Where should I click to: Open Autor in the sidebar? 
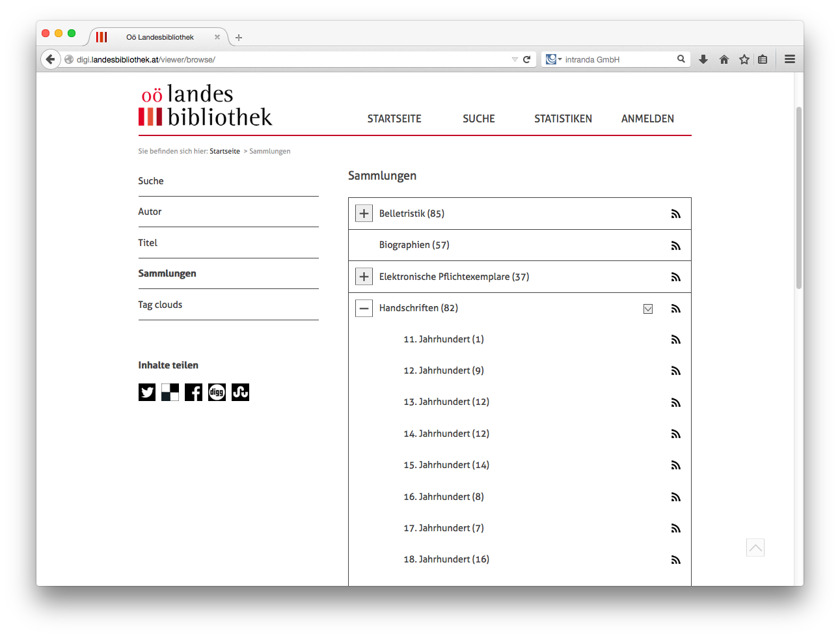pyautogui.click(x=150, y=212)
